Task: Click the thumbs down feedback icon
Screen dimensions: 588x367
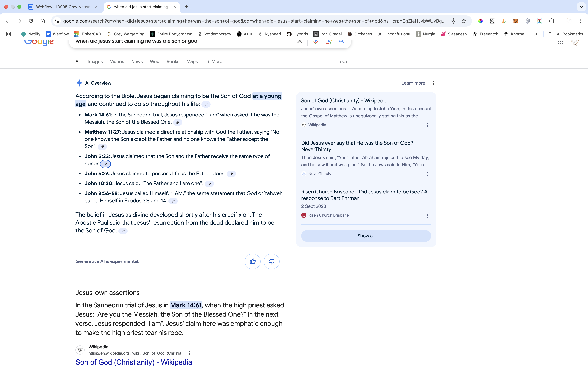Action: pyautogui.click(x=271, y=261)
